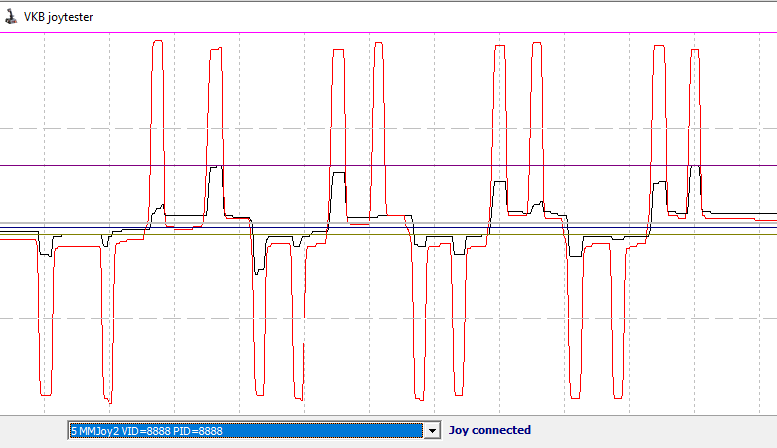Click the 'Joy connected' status text
The image size is (777, 448).
(x=490, y=430)
